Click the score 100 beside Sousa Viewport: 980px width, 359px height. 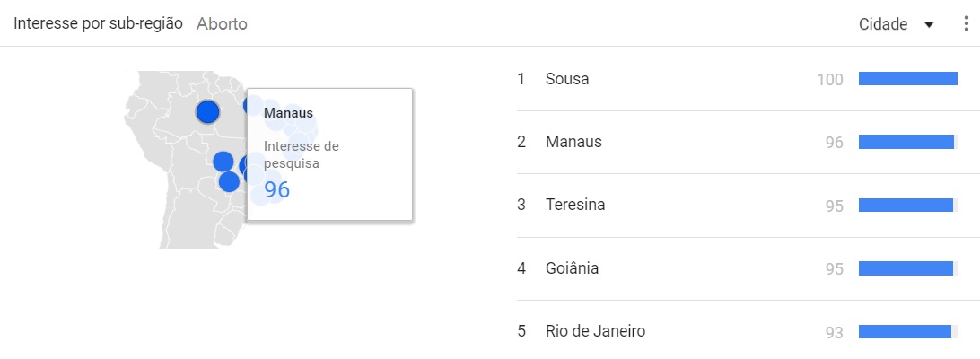pos(830,80)
